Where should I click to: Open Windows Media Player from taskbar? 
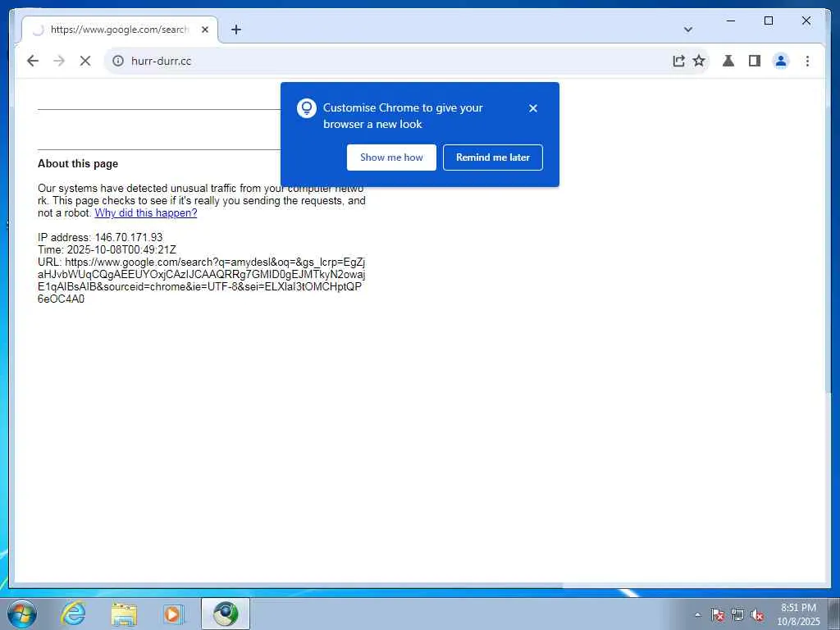pyautogui.click(x=174, y=614)
